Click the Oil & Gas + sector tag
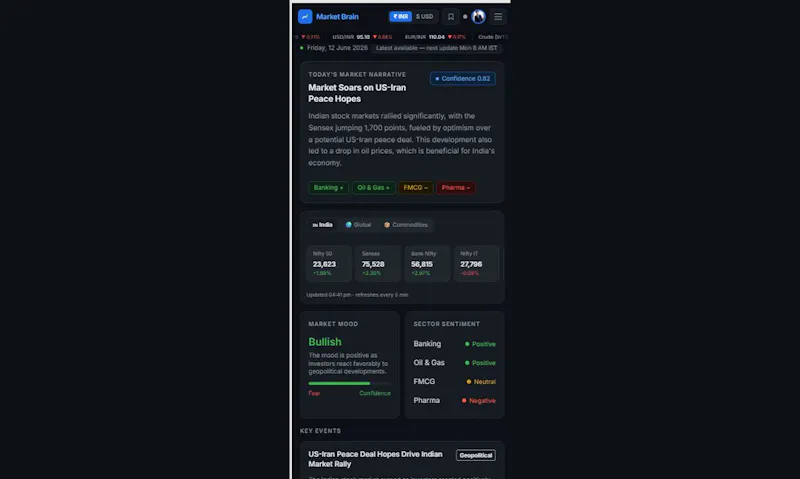Viewport: 800px width, 479px height. tap(373, 188)
